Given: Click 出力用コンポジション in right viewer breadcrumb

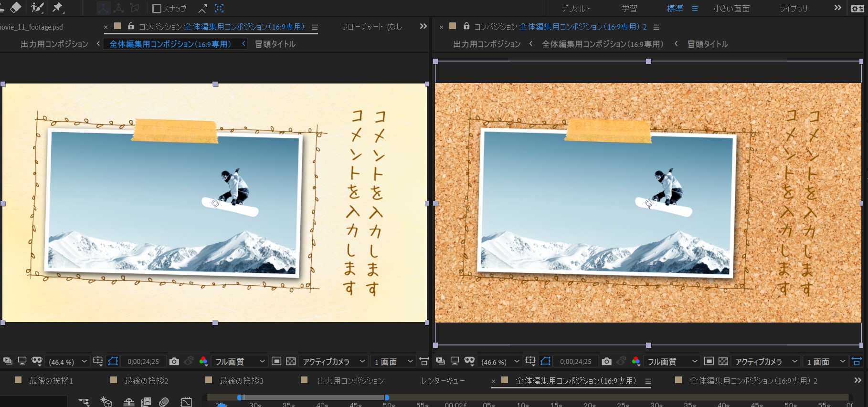Looking at the screenshot, I should pos(487,44).
